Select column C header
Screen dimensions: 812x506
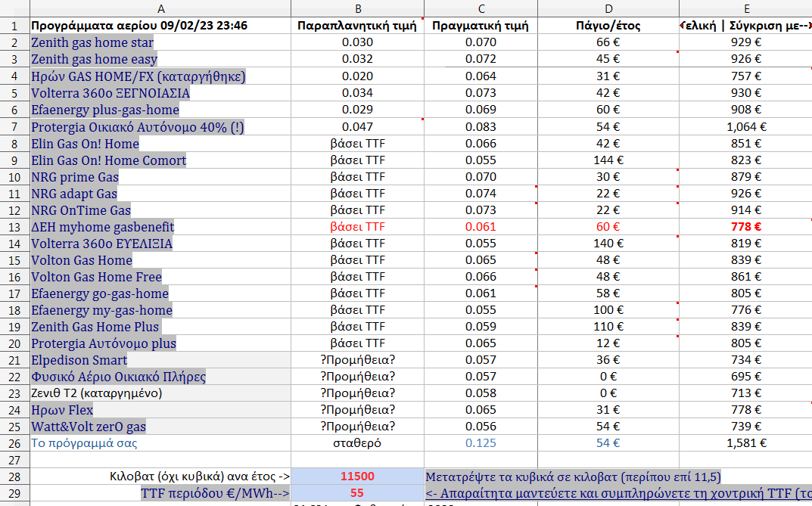coord(481,8)
